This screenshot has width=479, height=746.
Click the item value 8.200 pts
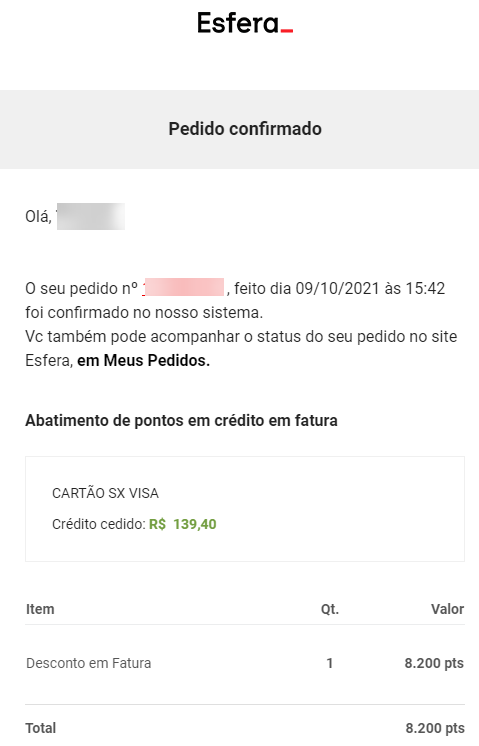click(x=434, y=663)
